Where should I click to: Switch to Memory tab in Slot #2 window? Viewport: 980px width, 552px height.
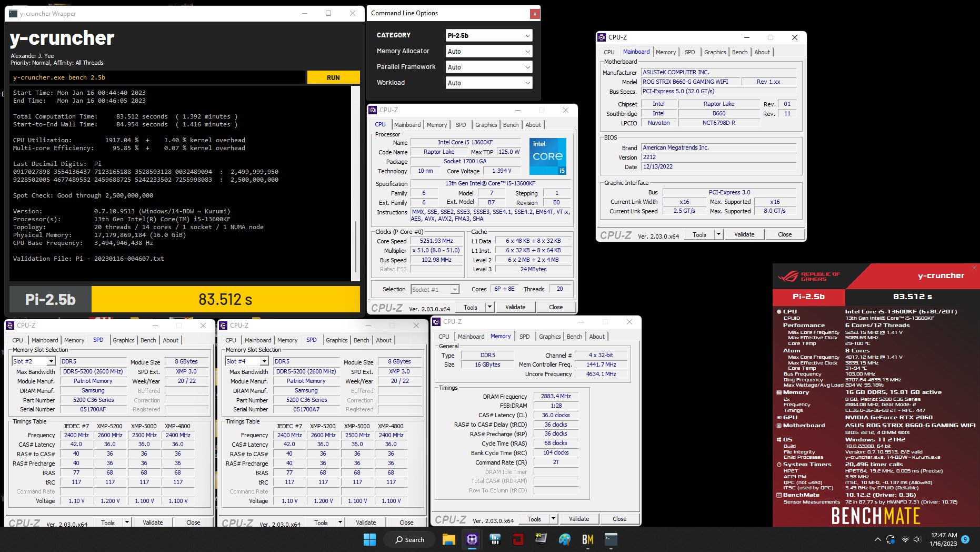74,340
